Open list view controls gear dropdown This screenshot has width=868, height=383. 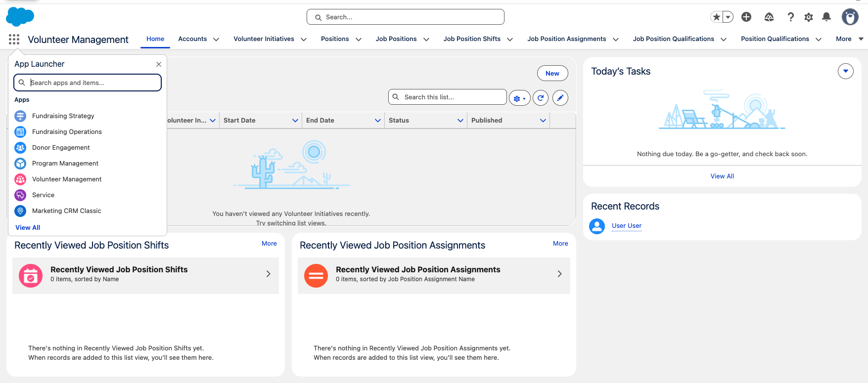[x=519, y=98]
